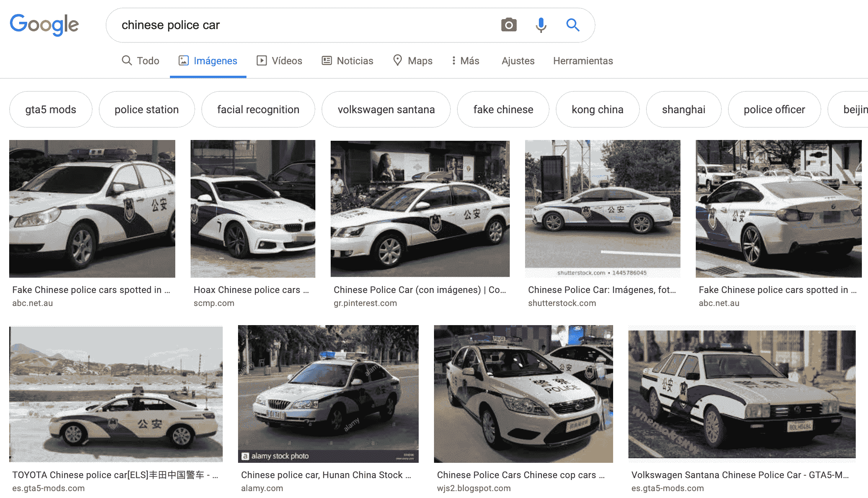Open pinterest Chinese Police Car image
The width and height of the screenshot is (868, 498).
pos(420,208)
